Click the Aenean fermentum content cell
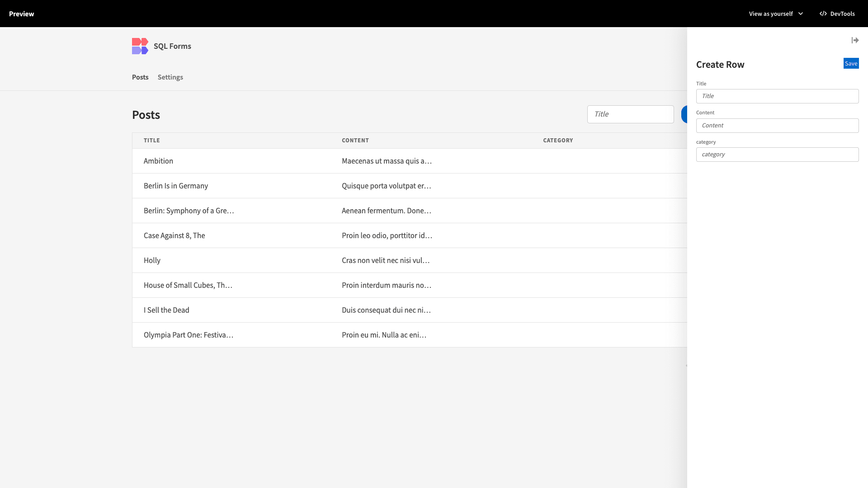 (387, 211)
